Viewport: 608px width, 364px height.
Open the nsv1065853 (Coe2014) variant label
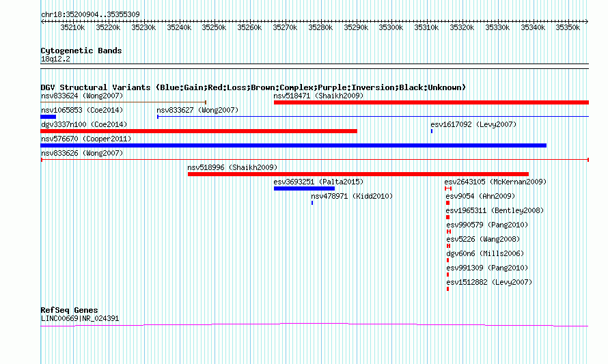[x=82, y=110]
